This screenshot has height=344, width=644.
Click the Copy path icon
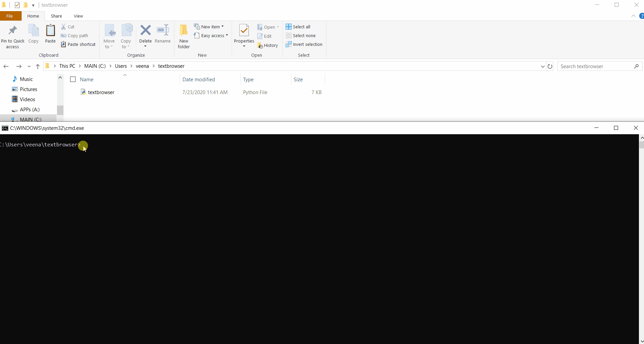click(75, 35)
